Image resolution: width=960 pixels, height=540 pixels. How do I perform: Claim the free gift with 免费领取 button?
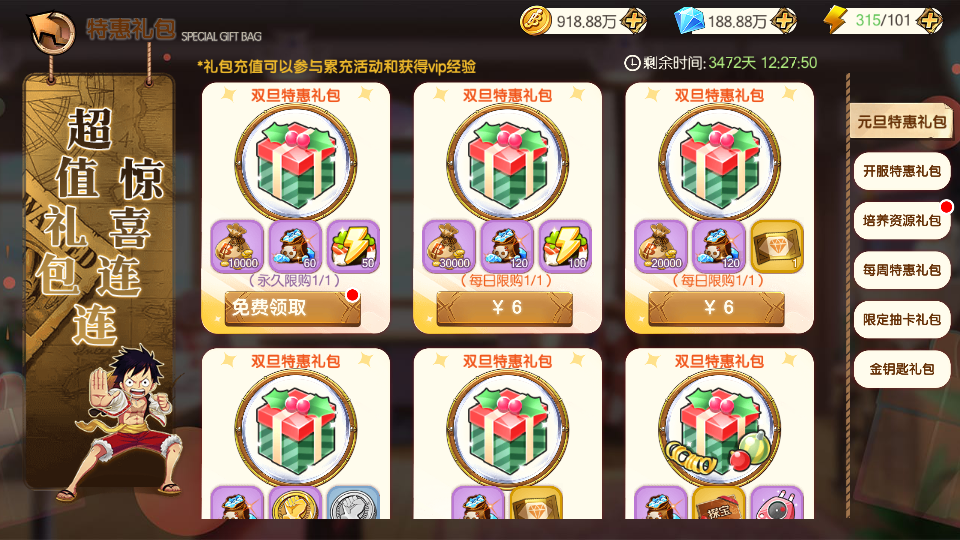(293, 307)
